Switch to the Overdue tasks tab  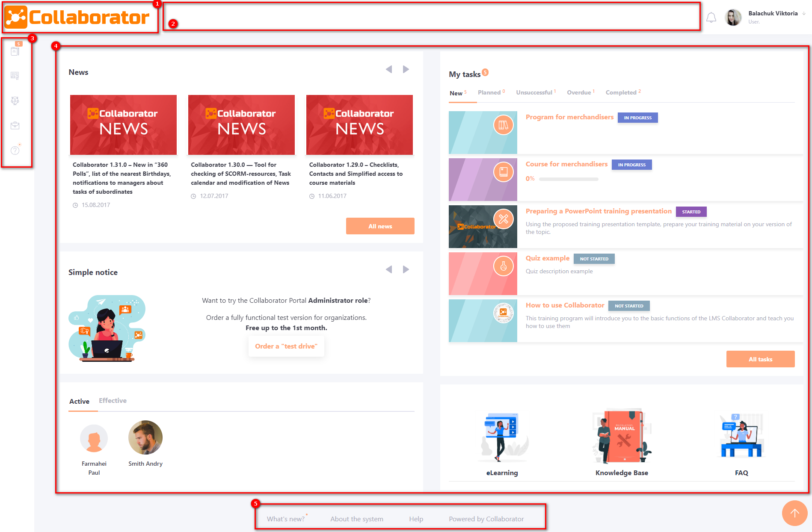pyautogui.click(x=581, y=92)
